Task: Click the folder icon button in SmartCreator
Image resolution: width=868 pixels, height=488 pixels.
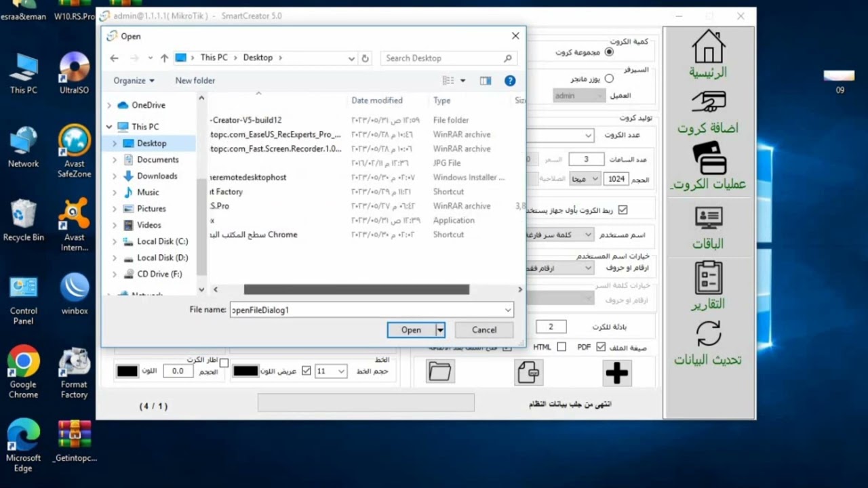Action: coord(440,372)
